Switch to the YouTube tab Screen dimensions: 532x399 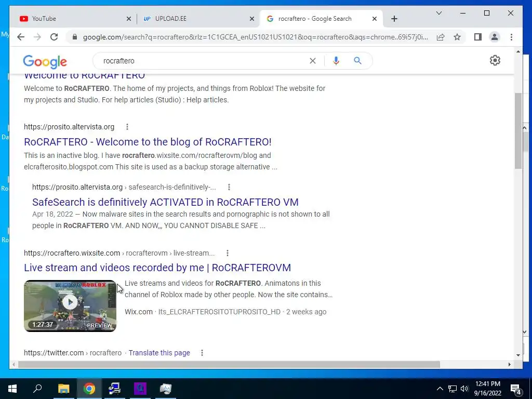72,19
